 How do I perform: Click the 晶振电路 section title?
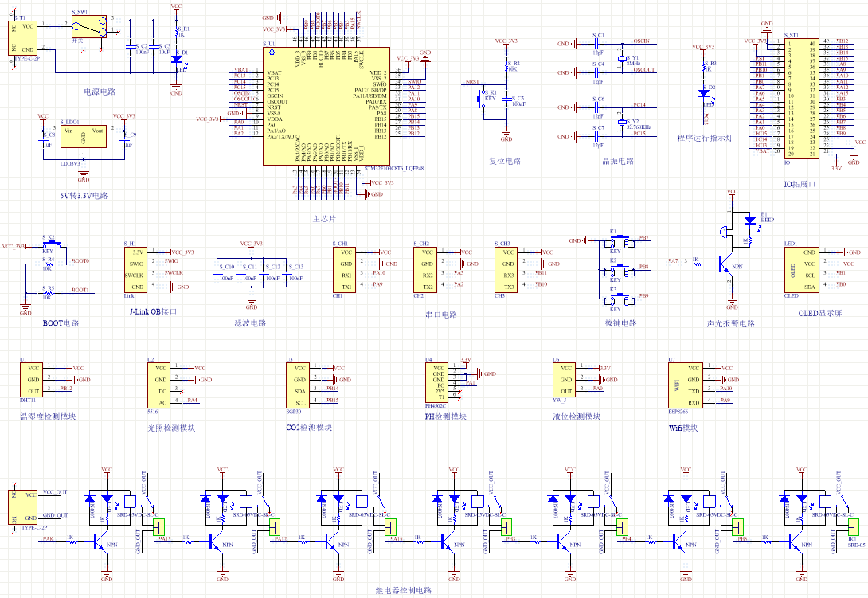(618, 161)
